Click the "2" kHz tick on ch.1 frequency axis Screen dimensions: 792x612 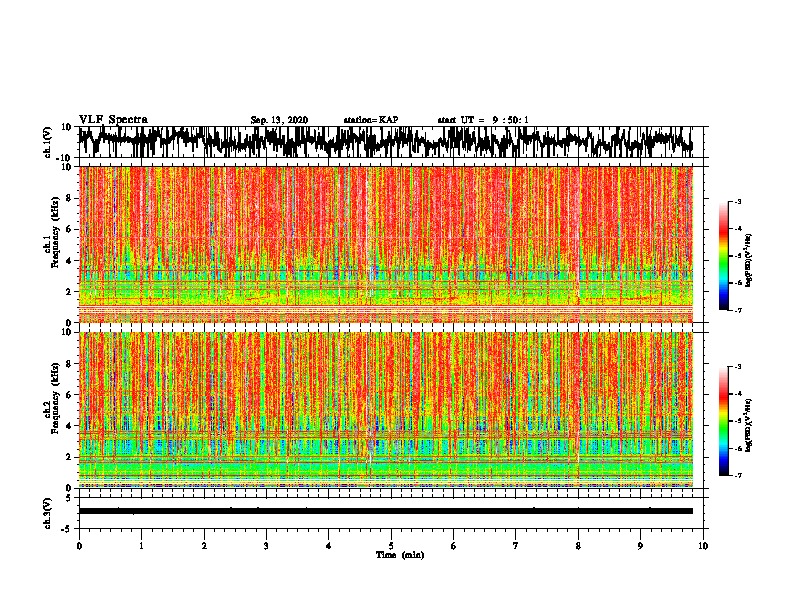tap(69, 292)
